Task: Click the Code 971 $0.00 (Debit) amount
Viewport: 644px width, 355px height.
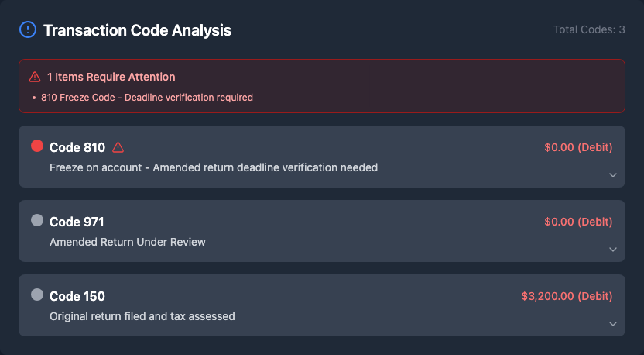Action: [x=578, y=222]
